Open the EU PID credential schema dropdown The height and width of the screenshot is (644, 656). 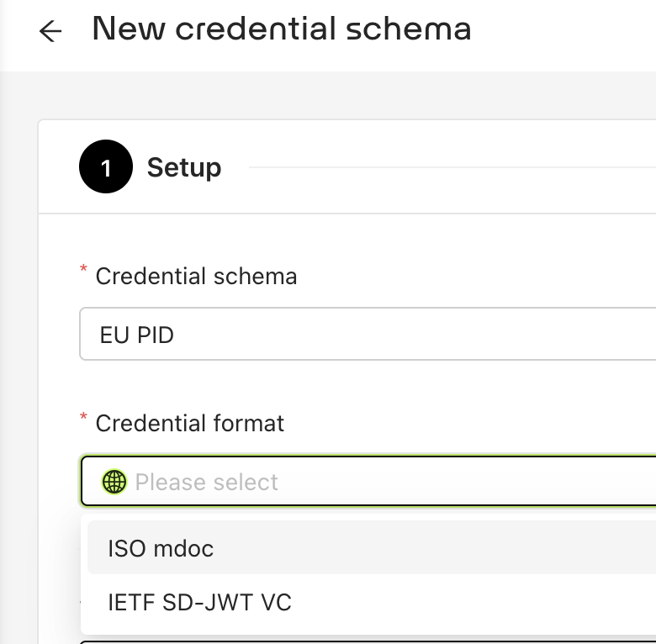pos(368,335)
